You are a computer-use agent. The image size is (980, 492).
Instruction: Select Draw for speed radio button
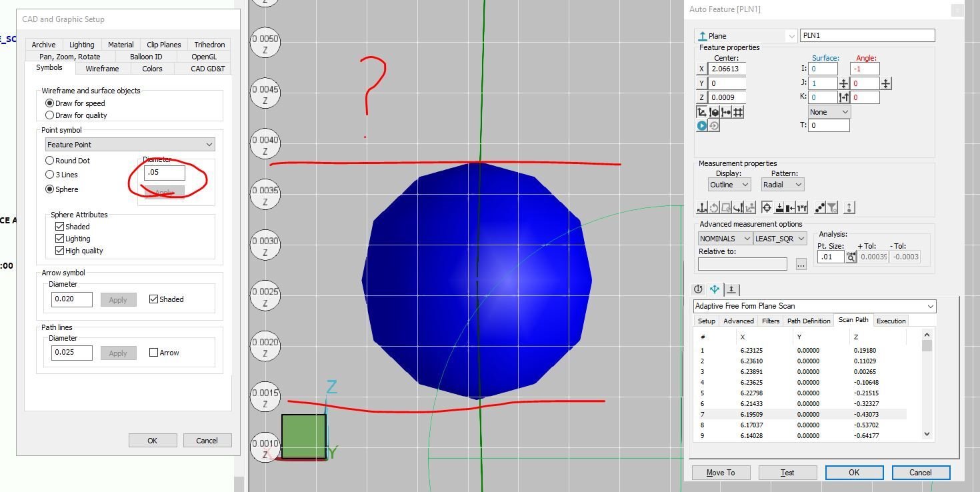pyautogui.click(x=49, y=103)
